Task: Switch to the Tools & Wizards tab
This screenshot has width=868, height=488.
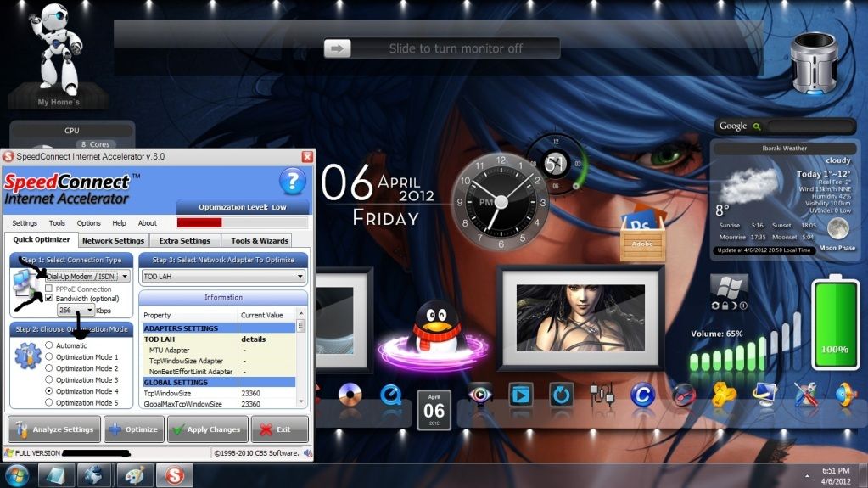Action: tap(259, 240)
